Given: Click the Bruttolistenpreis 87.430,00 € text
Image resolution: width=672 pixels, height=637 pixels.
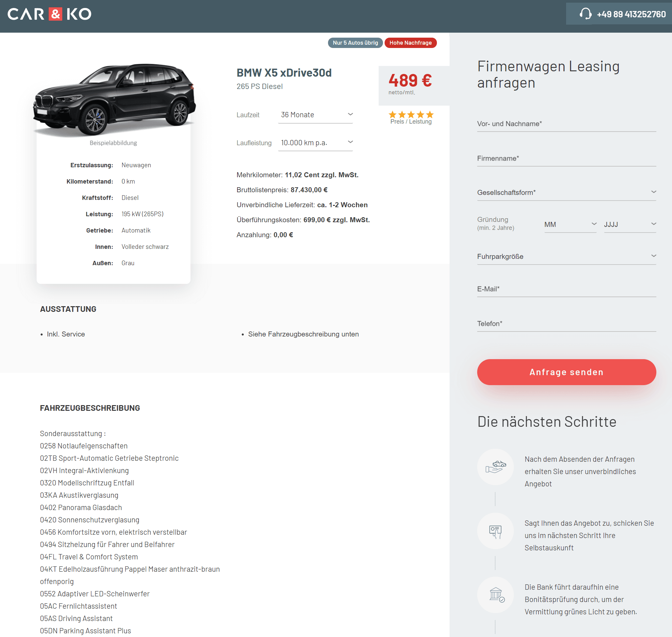Looking at the screenshot, I should click(x=282, y=190).
